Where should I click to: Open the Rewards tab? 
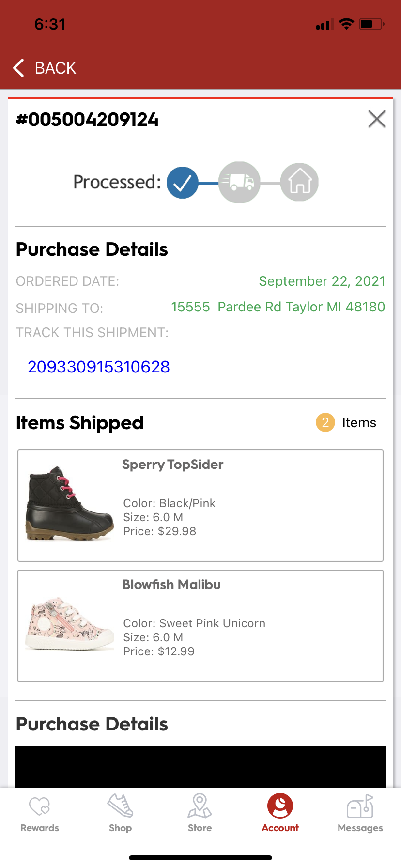pos(40,814)
